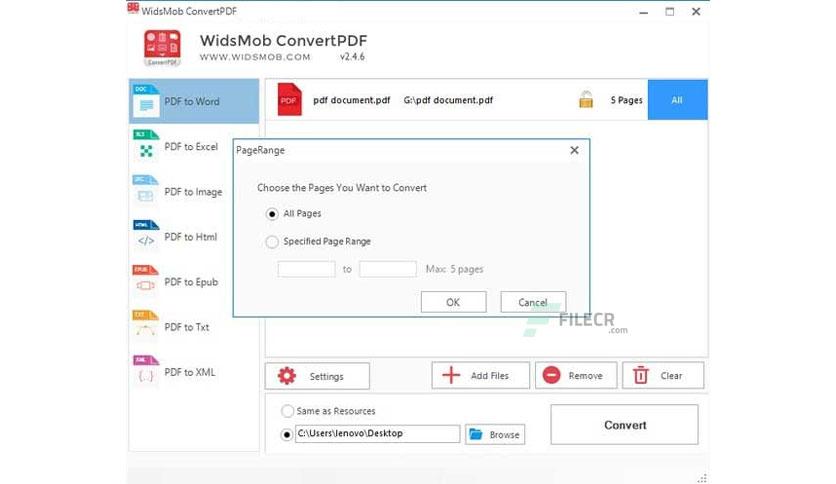Choose the PDF to Epub icon
The width and height of the screenshot is (836, 484).
pos(146,280)
